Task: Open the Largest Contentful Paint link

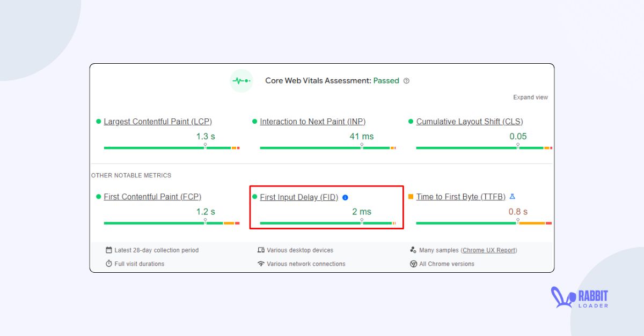Action: (x=158, y=121)
